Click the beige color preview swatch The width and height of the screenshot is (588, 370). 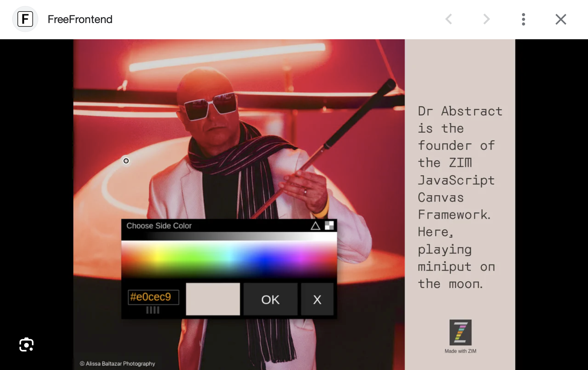[213, 299]
